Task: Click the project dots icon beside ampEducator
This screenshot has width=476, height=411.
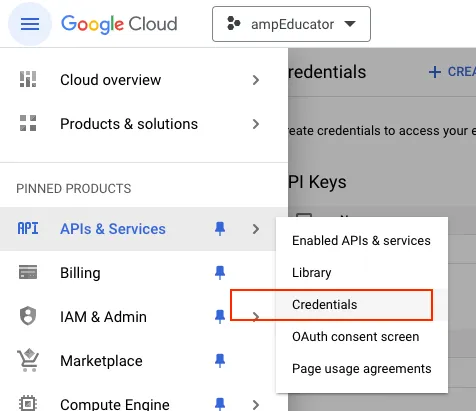Action: coord(233,24)
